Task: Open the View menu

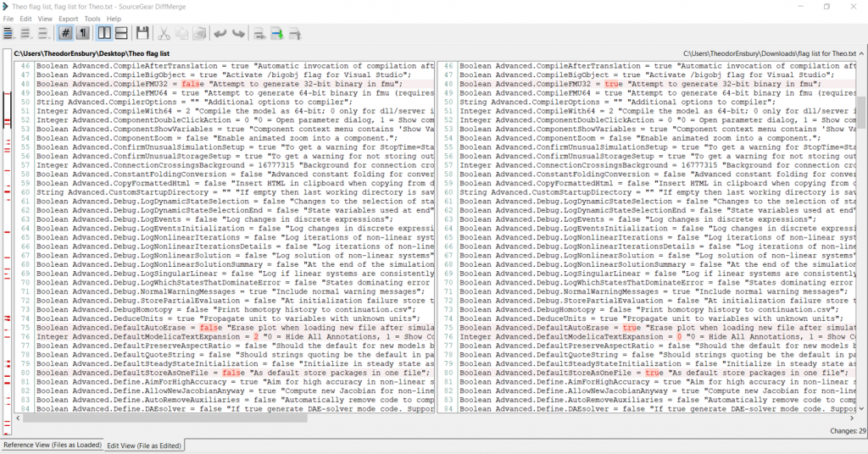Action: point(45,19)
